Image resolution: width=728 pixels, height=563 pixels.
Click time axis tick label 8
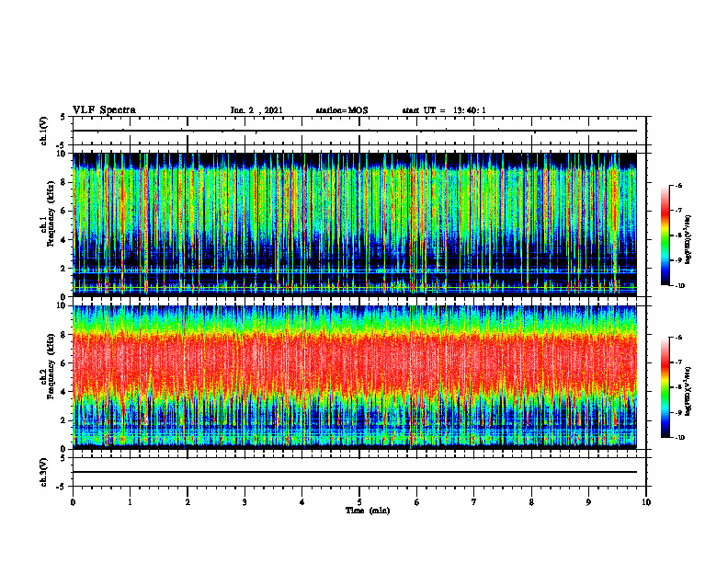531,502
